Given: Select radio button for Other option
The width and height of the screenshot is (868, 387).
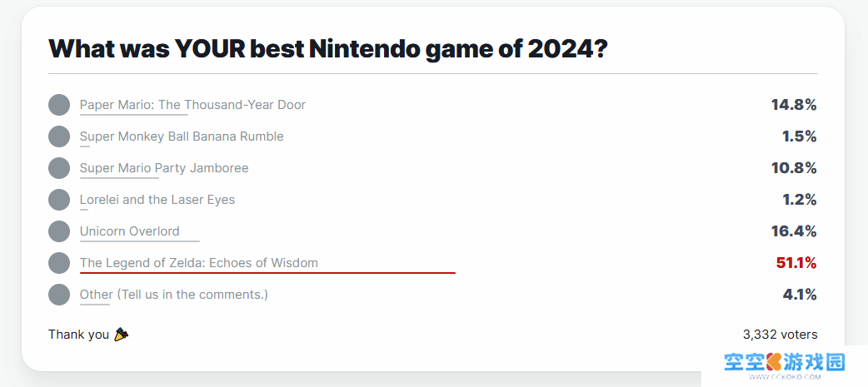Looking at the screenshot, I should [59, 295].
